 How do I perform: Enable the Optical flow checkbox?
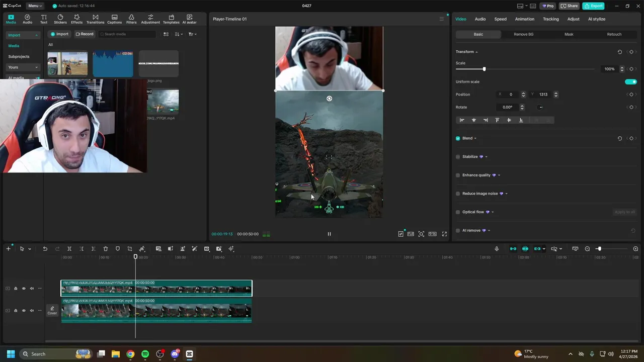(458, 212)
